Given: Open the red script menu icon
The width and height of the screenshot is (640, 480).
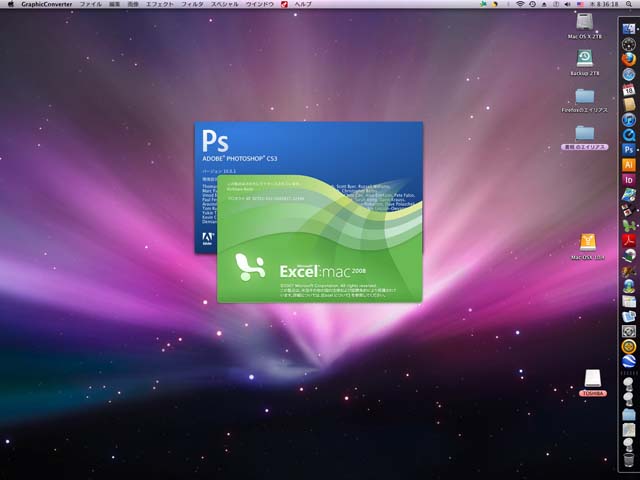Looking at the screenshot, I should [x=284, y=4].
